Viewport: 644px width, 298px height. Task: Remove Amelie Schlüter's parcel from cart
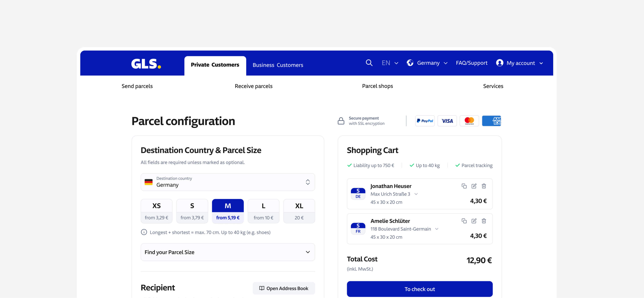(x=484, y=221)
